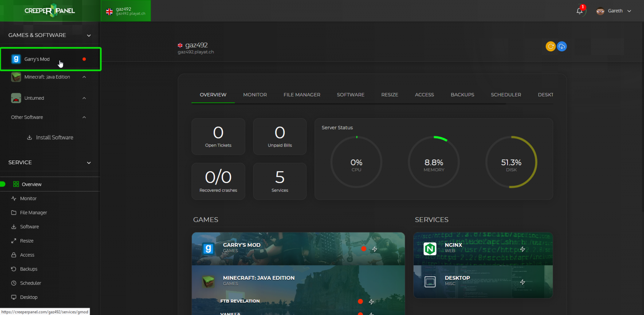Click the Install Software download icon

point(30,137)
